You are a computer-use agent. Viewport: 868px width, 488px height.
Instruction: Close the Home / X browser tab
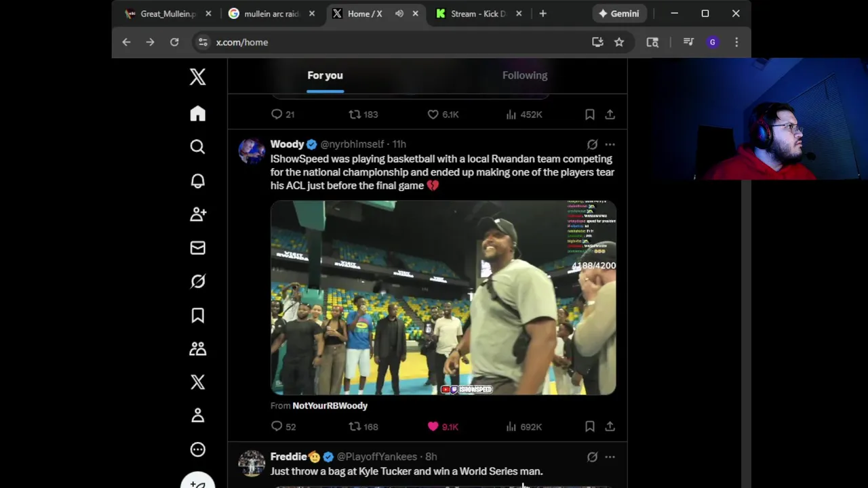coord(416,14)
